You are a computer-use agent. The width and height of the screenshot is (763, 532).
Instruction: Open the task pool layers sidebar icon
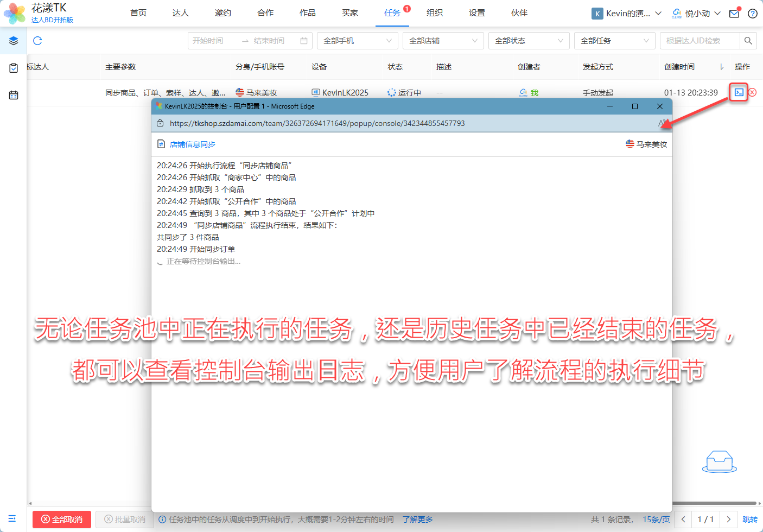(14, 41)
